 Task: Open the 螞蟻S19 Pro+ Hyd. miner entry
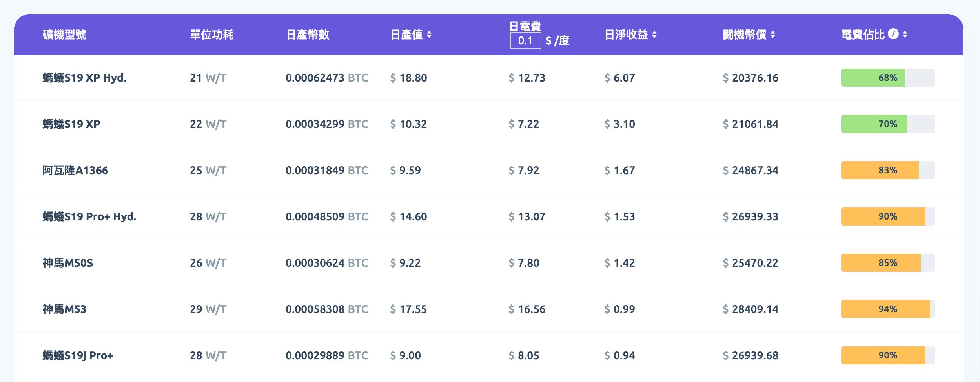pos(89,216)
